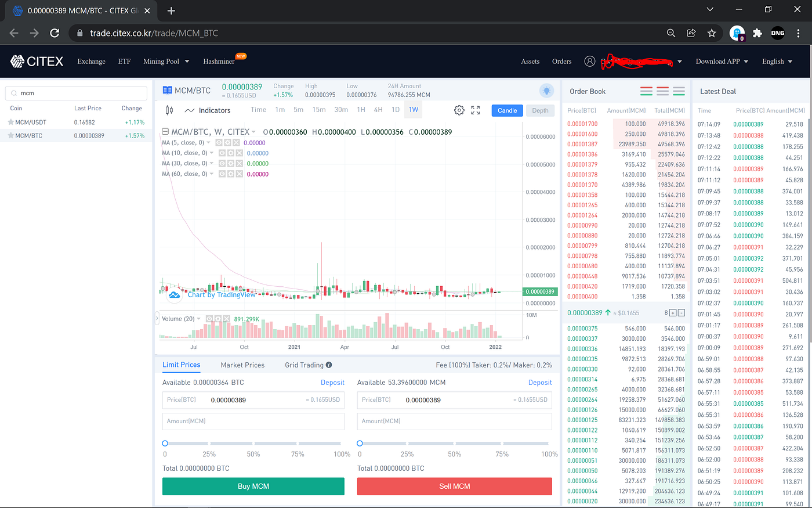The height and width of the screenshot is (508, 812).
Task: Remove the MA (60, close, 0) indicator
Action: tap(239, 174)
